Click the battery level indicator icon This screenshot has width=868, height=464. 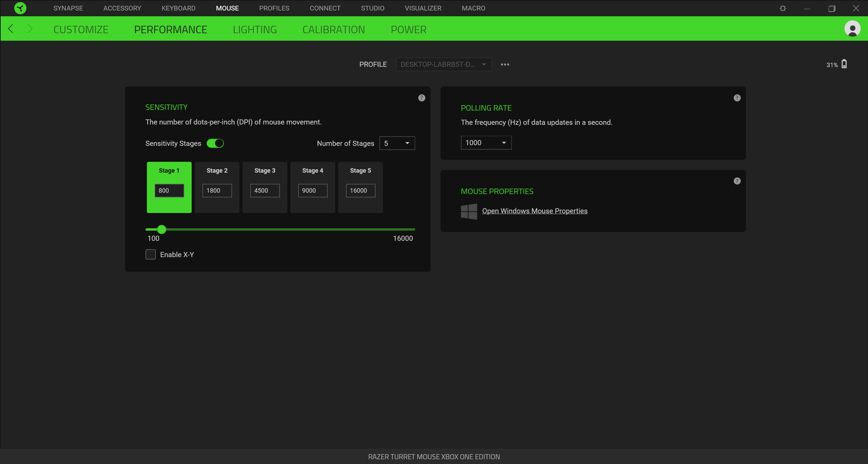(x=844, y=64)
